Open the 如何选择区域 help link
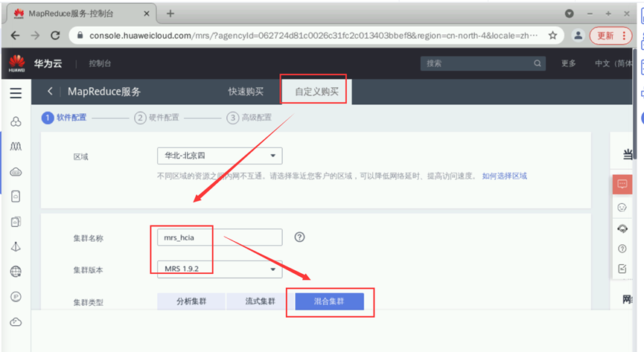Image resolution: width=644 pixels, height=352 pixels. tap(504, 176)
